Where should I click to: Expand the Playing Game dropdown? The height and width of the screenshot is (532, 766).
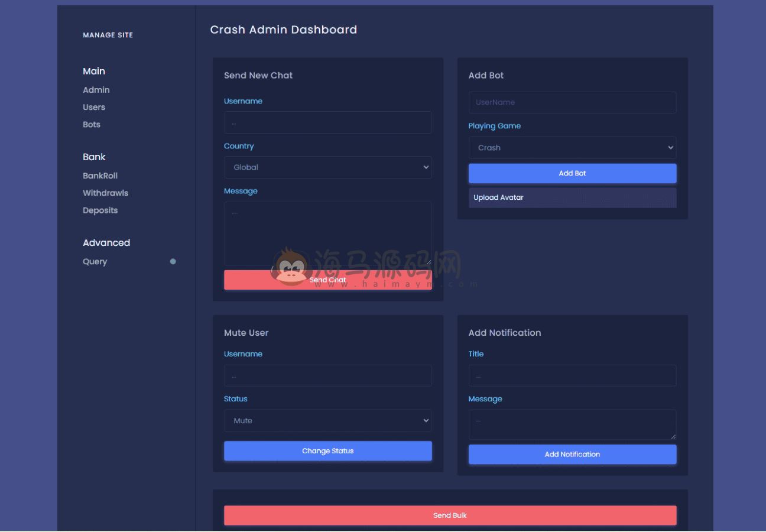point(572,148)
